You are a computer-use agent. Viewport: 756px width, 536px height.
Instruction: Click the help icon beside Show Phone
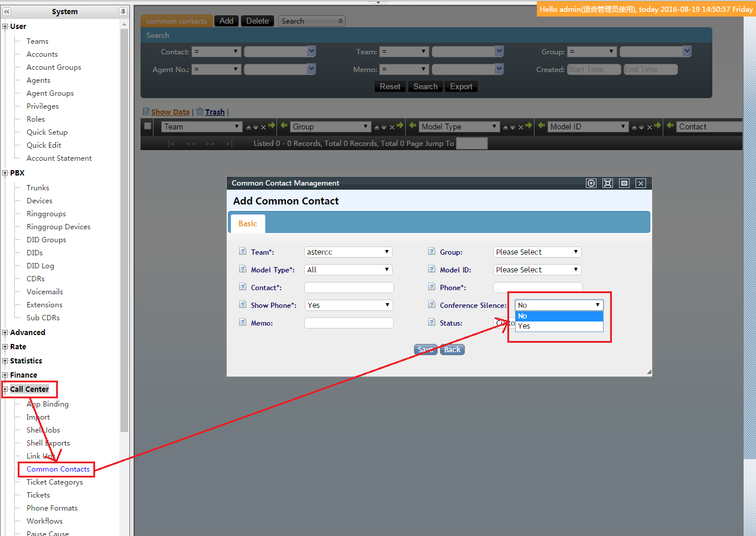242,305
